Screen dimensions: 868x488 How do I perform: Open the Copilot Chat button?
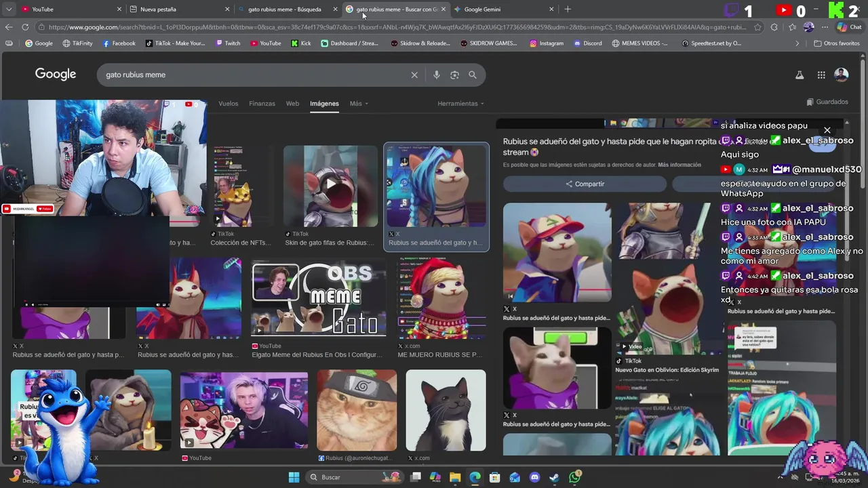pos(849,27)
